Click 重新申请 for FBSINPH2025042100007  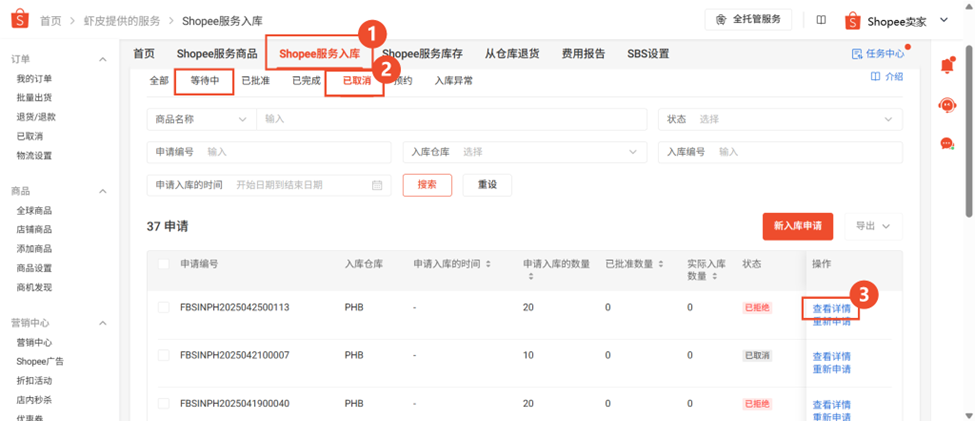click(x=831, y=369)
